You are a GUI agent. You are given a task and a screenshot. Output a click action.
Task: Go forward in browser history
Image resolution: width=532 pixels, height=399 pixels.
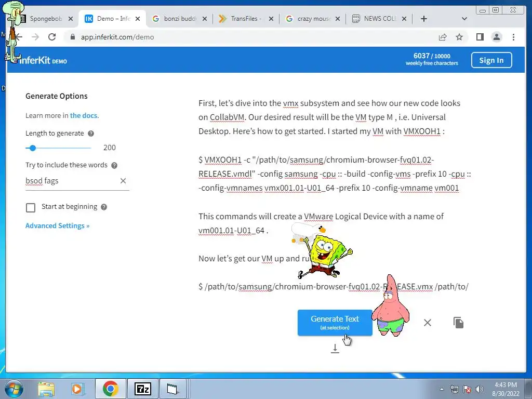coord(35,37)
